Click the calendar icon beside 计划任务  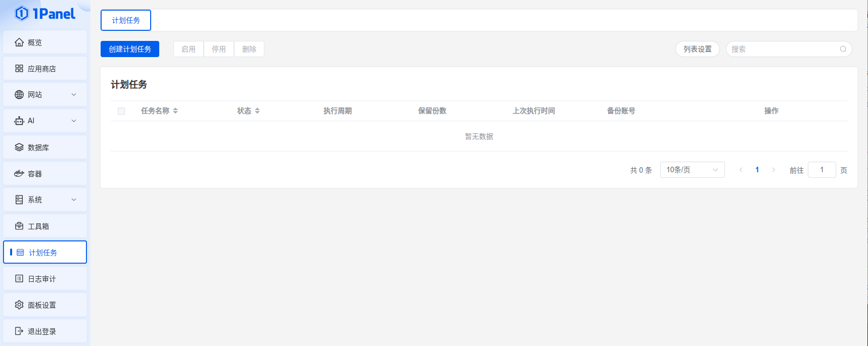pyautogui.click(x=20, y=252)
